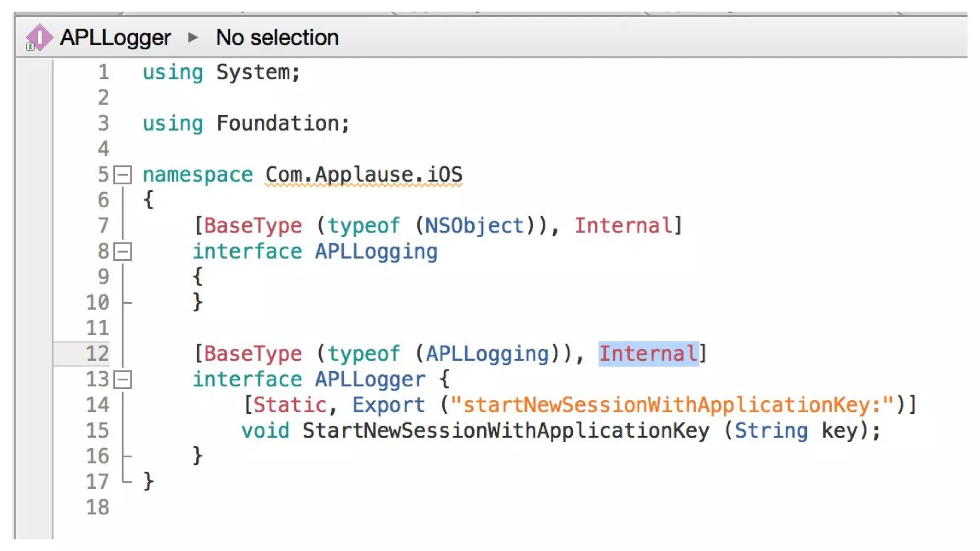Click the String parameter type on line 15
Screen dimensions: 980x551
pyautogui.click(x=771, y=430)
